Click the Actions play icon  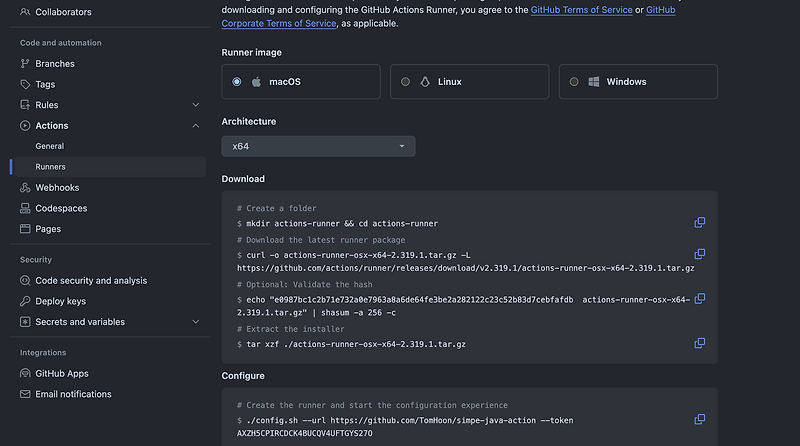(25, 126)
